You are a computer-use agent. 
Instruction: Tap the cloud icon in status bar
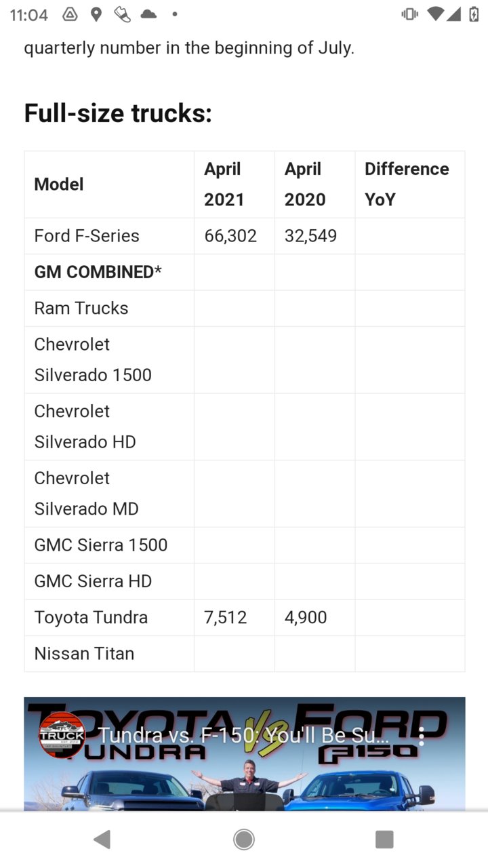click(x=148, y=14)
